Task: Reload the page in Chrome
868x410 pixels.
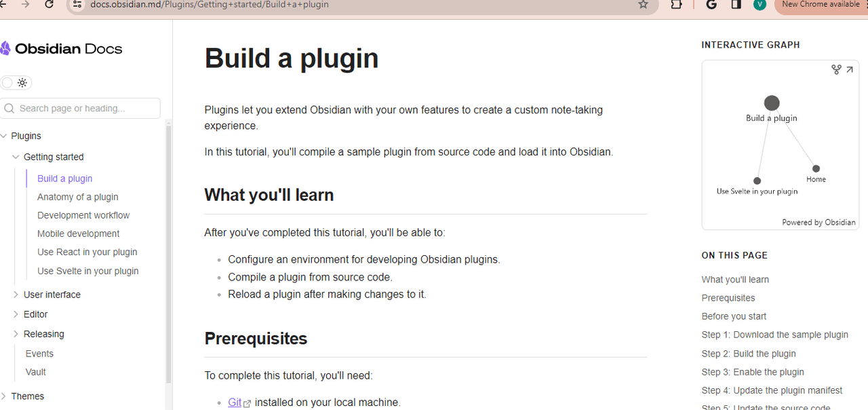Action: (x=49, y=4)
